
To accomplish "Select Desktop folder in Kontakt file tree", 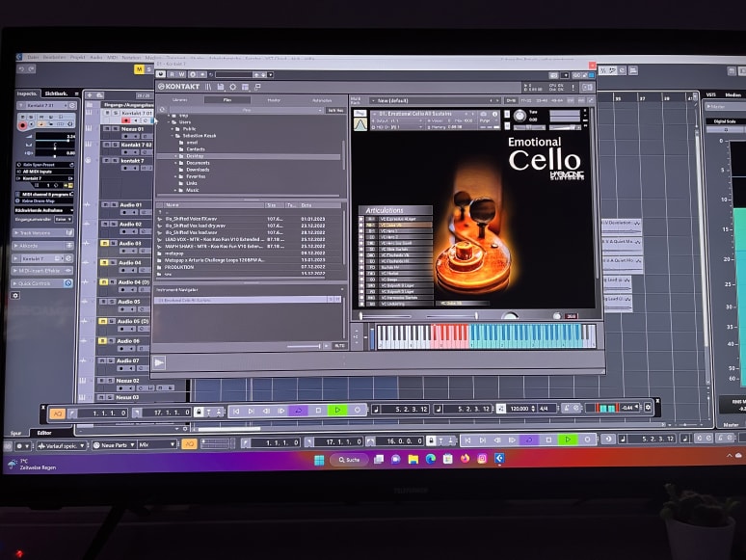I will coord(195,156).
